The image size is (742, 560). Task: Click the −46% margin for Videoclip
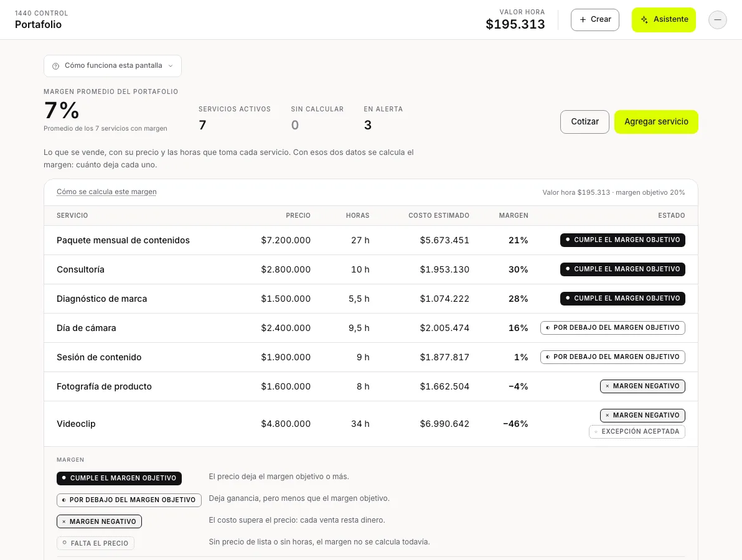coord(515,424)
